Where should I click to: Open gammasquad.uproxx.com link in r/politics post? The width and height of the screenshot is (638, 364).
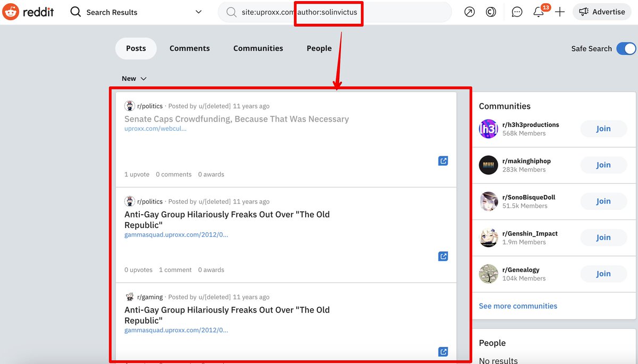click(x=176, y=235)
